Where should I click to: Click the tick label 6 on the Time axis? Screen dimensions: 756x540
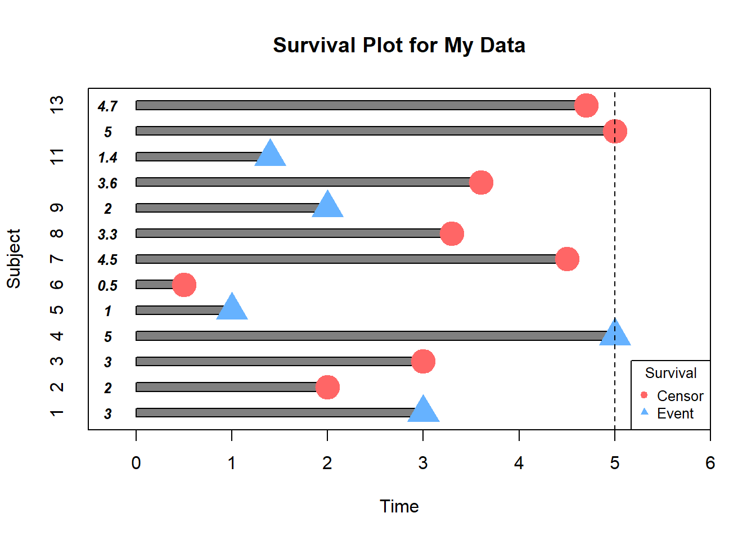[x=710, y=463]
